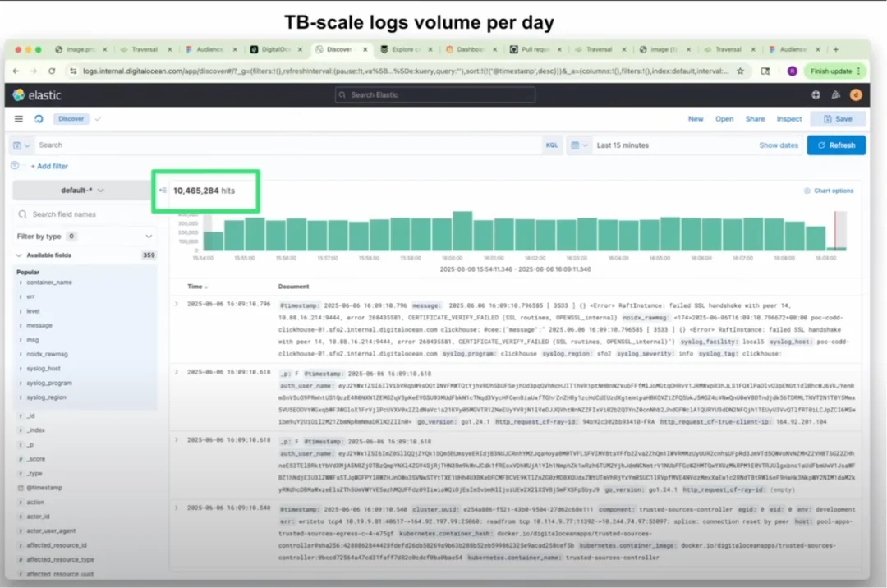Click the blue Refresh button
887x588 pixels.
pyautogui.click(x=836, y=145)
